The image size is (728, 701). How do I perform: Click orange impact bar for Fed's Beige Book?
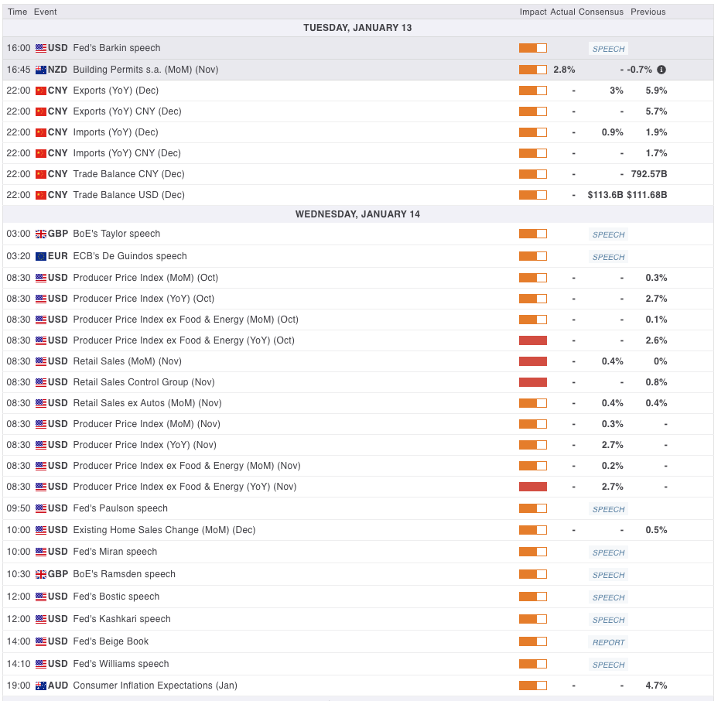pyautogui.click(x=532, y=641)
